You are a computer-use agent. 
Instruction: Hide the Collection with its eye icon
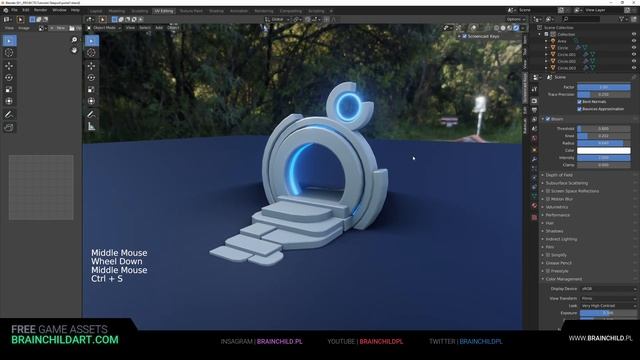coord(634,34)
